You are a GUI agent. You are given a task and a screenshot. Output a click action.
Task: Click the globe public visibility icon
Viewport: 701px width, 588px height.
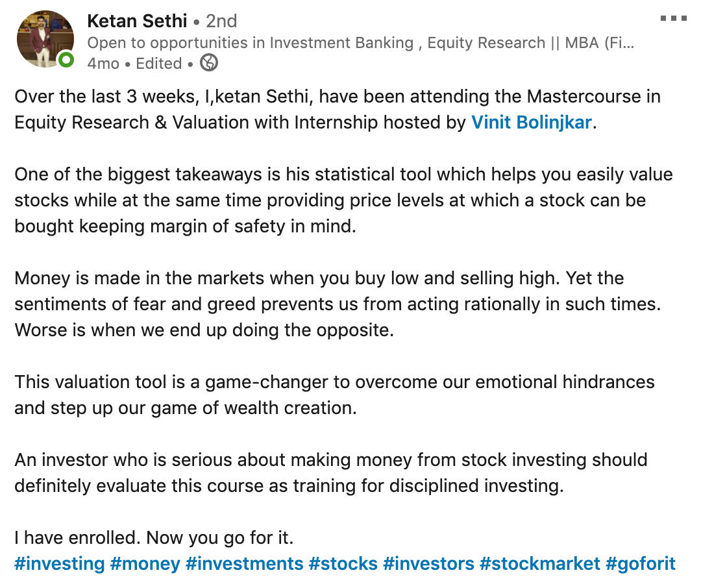[209, 63]
